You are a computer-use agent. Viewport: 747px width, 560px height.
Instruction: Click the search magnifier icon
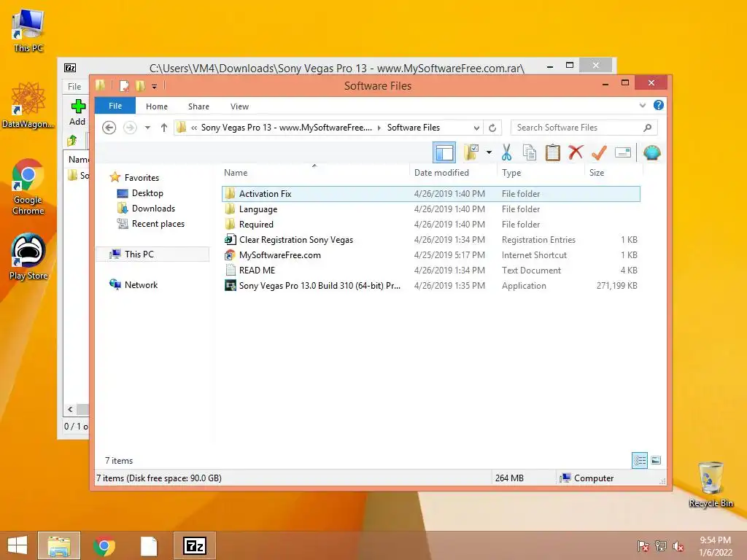[x=647, y=128]
